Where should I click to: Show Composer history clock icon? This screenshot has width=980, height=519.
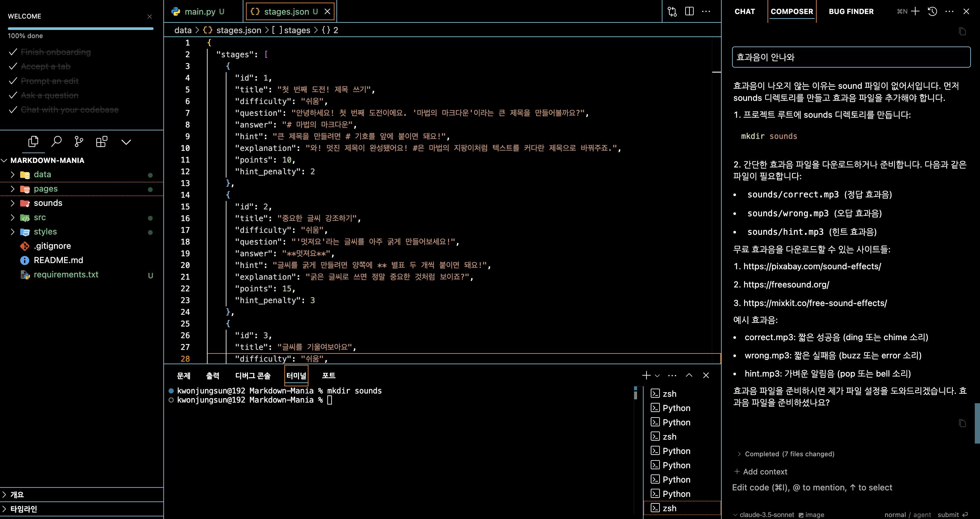point(932,11)
